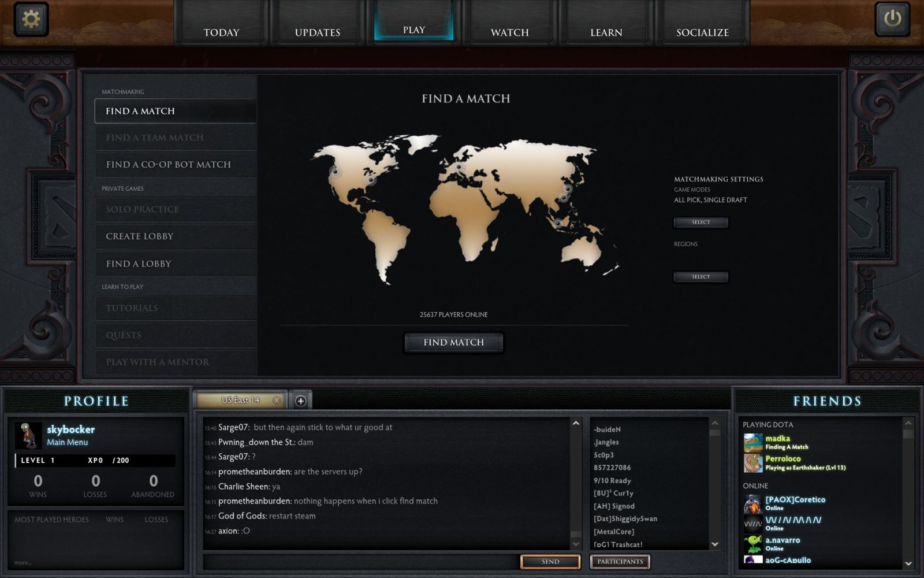Click the power quit icon

892,19
